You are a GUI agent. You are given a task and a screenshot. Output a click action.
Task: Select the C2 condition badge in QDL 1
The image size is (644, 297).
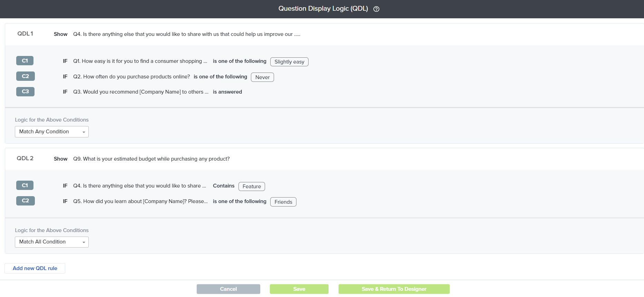[x=25, y=76]
